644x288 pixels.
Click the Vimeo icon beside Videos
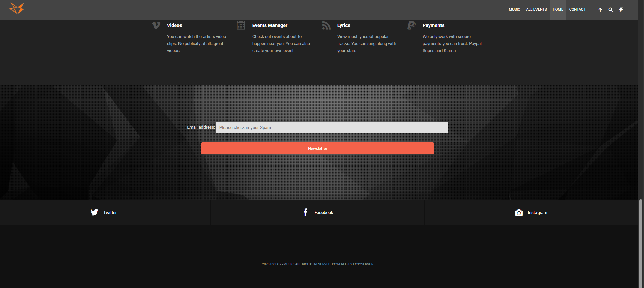click(x=156, y=25)
